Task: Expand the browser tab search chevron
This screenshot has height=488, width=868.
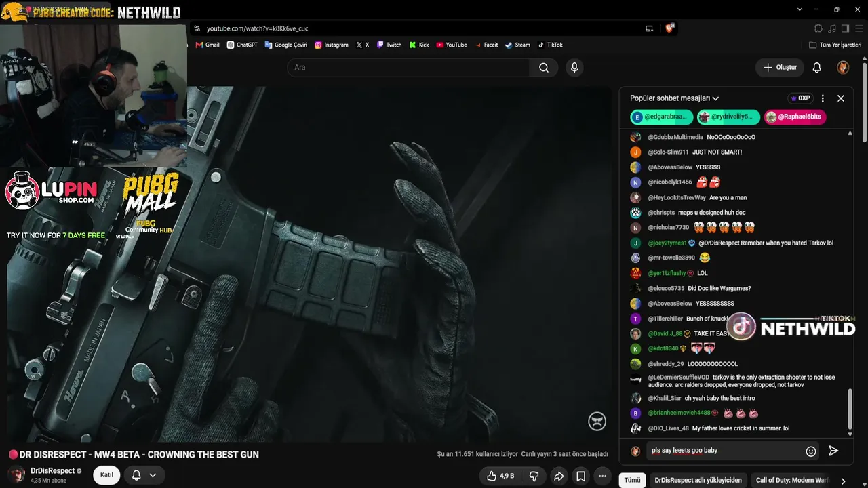Action: click(800, 9)
